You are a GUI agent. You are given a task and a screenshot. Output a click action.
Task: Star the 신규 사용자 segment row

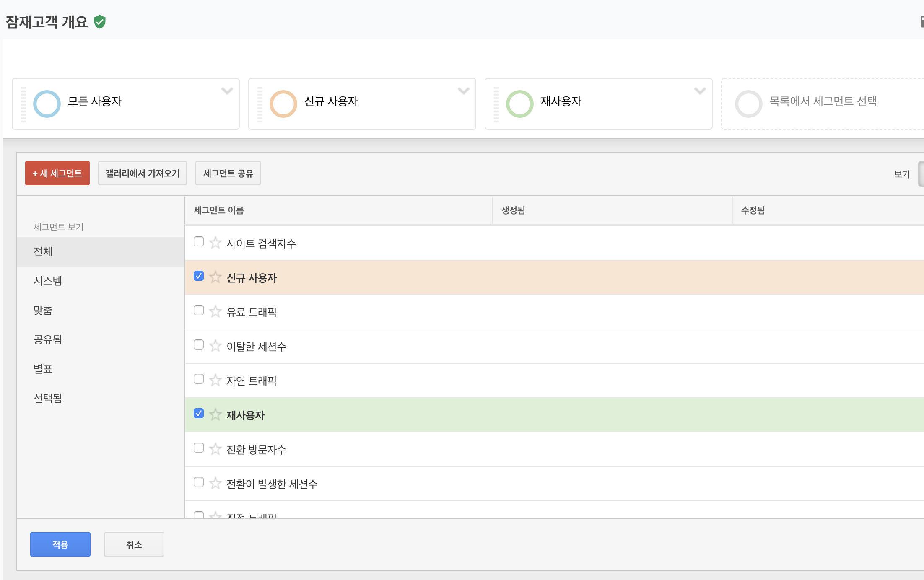tap(215, 277)
